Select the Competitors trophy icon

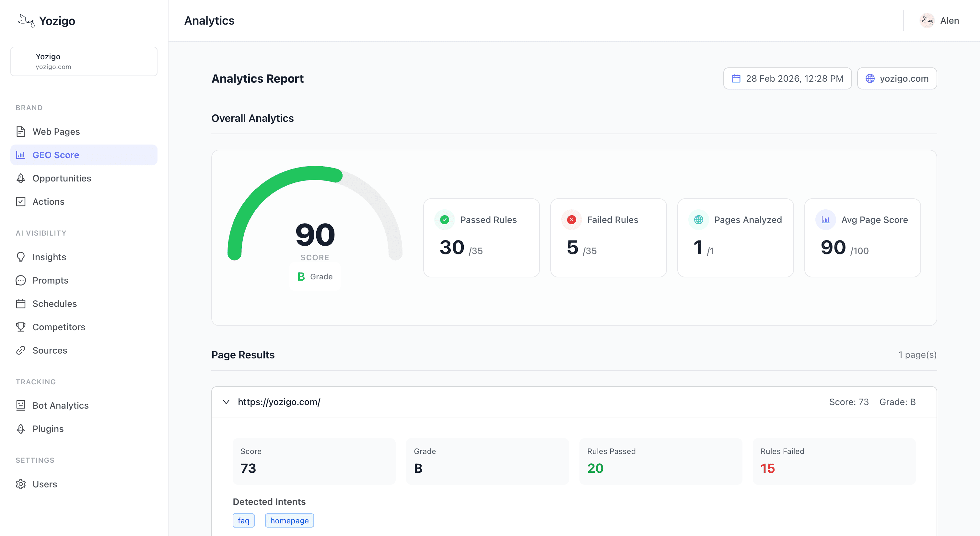21,327
